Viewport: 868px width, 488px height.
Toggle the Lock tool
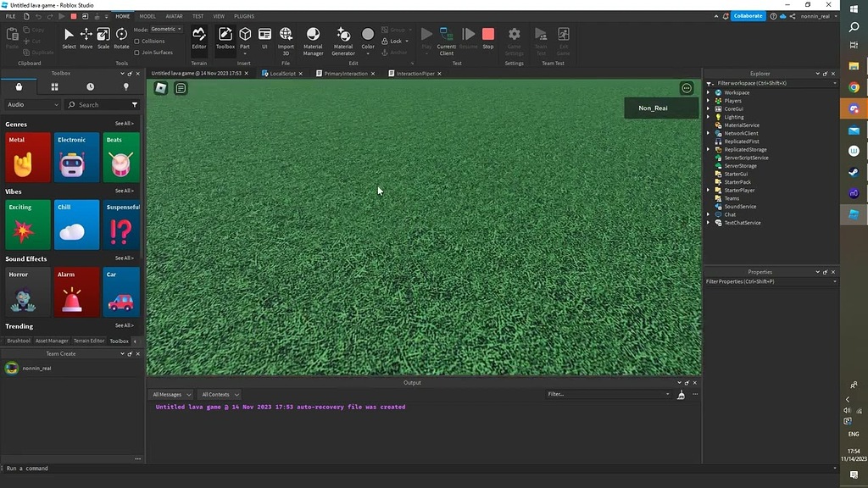(x=390, y=41)
